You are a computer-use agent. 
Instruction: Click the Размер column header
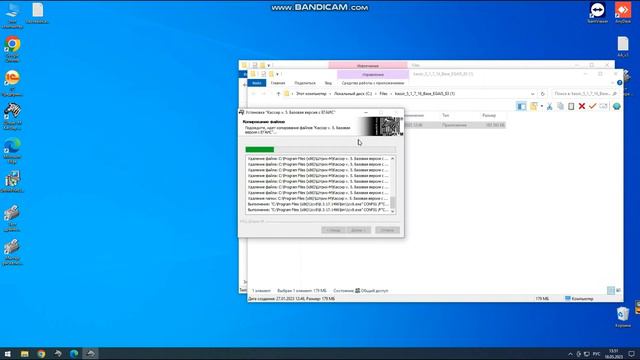tap(489, 116)
